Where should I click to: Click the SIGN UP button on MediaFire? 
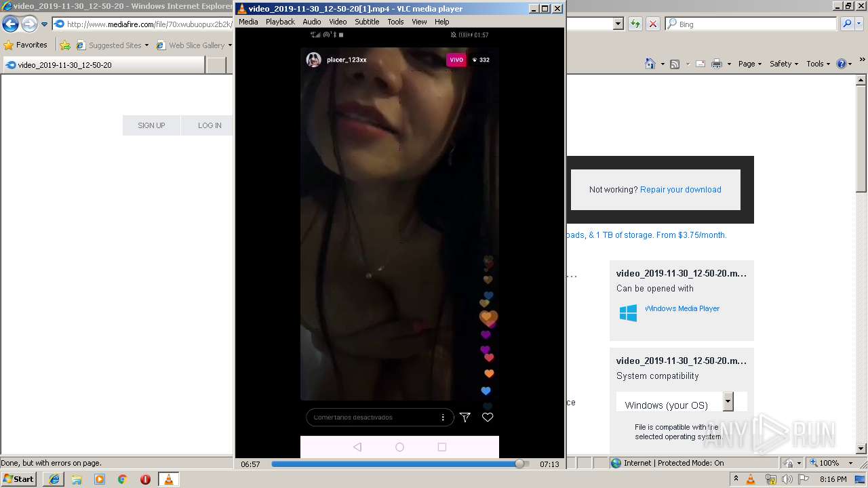(x=151, y=125)
